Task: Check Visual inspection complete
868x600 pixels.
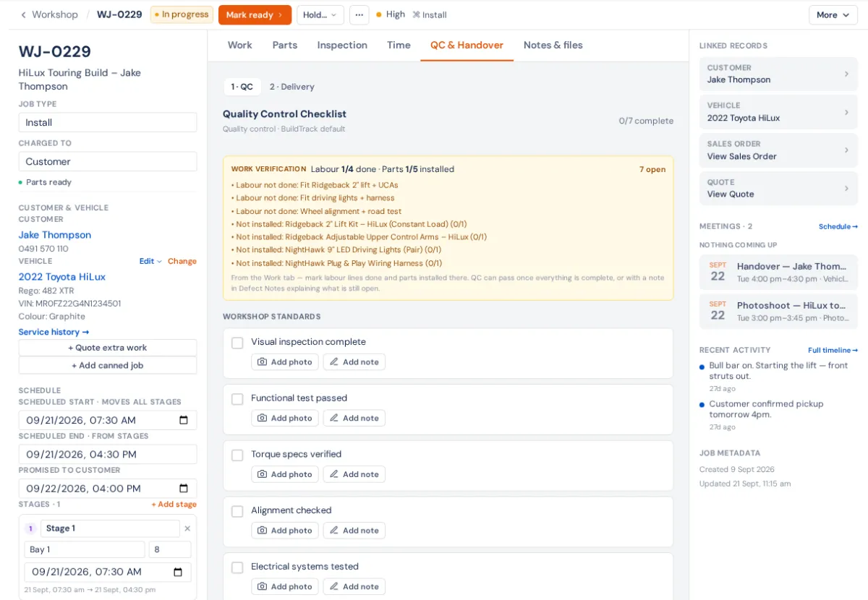Action: pyautogui.click(x=237, y=343)
